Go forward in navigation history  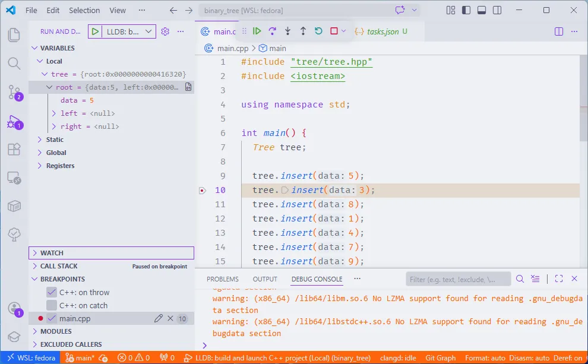[x=189, y=11]
